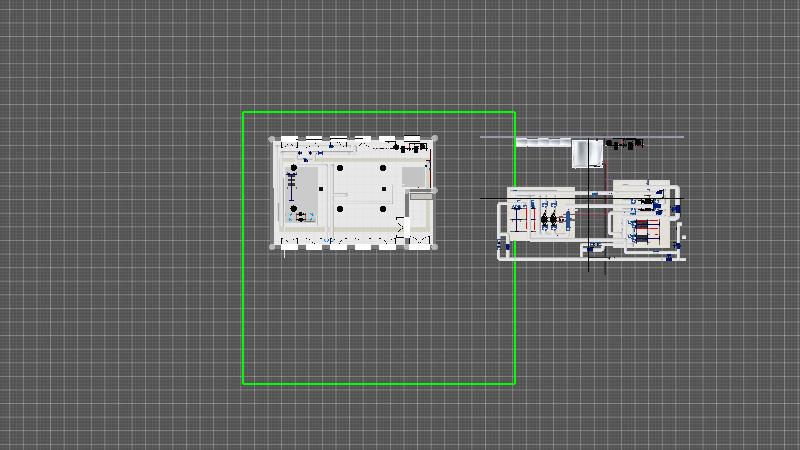800x450 pixels.
Task: Click the red-striped equipment in right plan
Action: 645,233
